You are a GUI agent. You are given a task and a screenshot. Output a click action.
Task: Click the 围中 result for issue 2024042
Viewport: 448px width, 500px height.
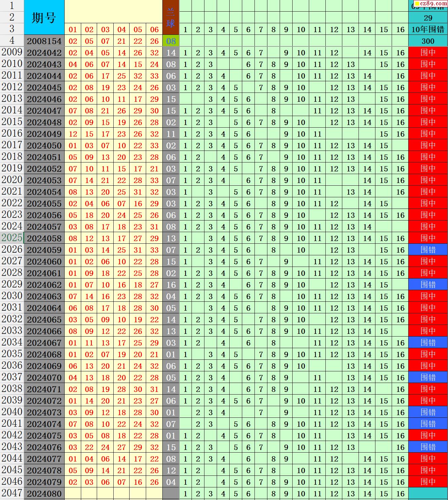428,52
